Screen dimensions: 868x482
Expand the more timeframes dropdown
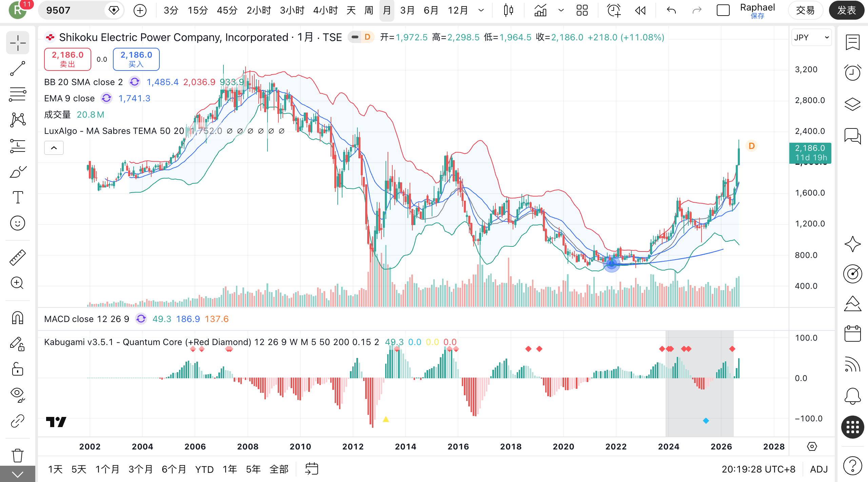pos(481,11)
